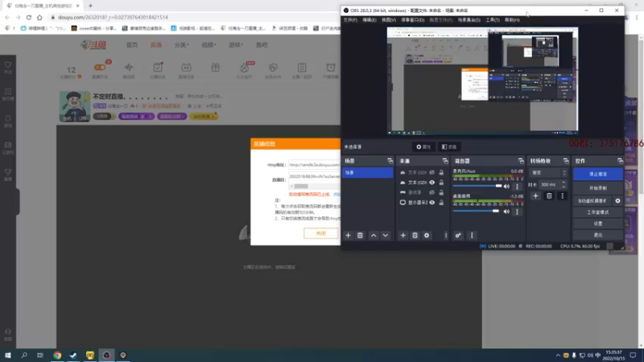Delete selected scene with Scenes trash icon
This screenshot has height=362, width=644.
[x=360, y=235]
